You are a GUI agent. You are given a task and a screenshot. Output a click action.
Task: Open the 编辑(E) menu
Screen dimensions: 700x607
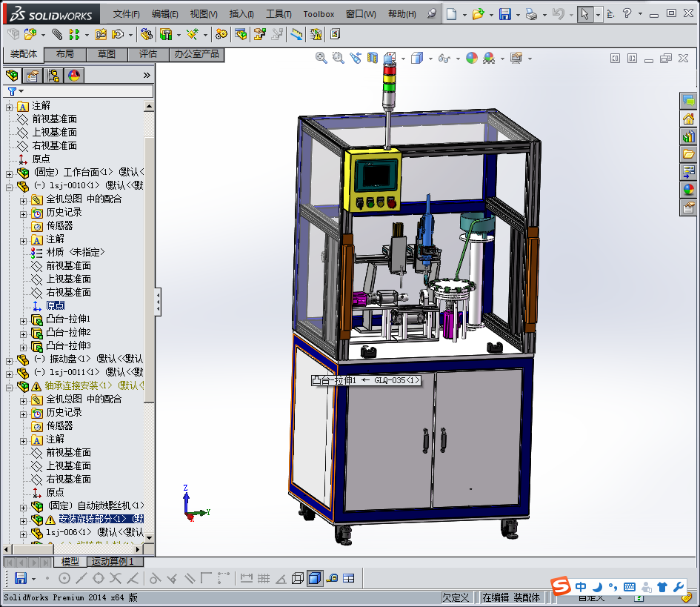click(x=165, y=14)
